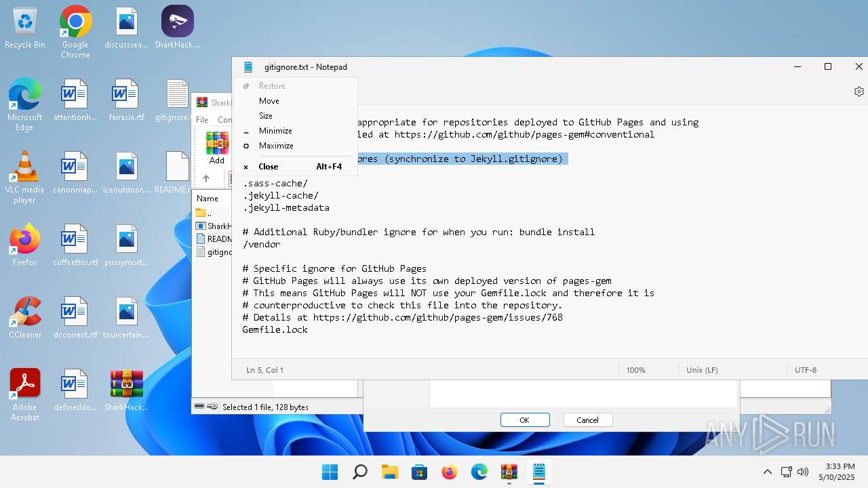Launch the Adobe Acrobat desktop shortcut
Viewport: 868px width, 488px height.
25,395
